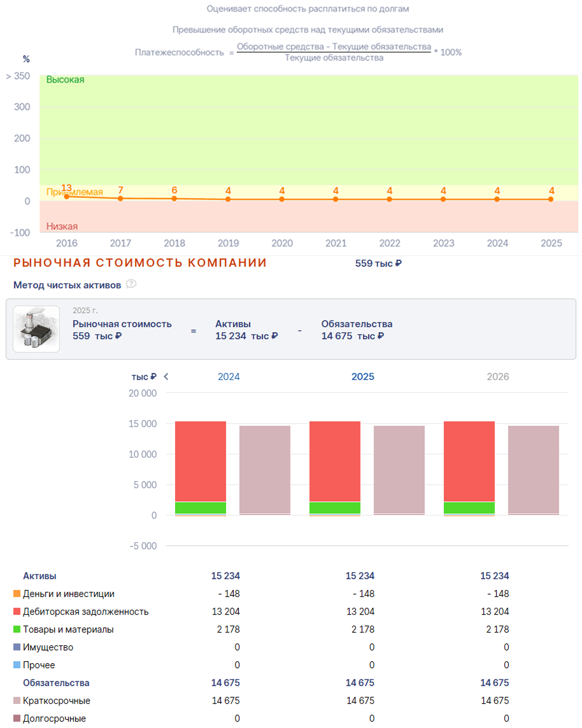582x728 pixels.
Task: Click the Рыночная стоимость label in the formula box
Action: 122,324
